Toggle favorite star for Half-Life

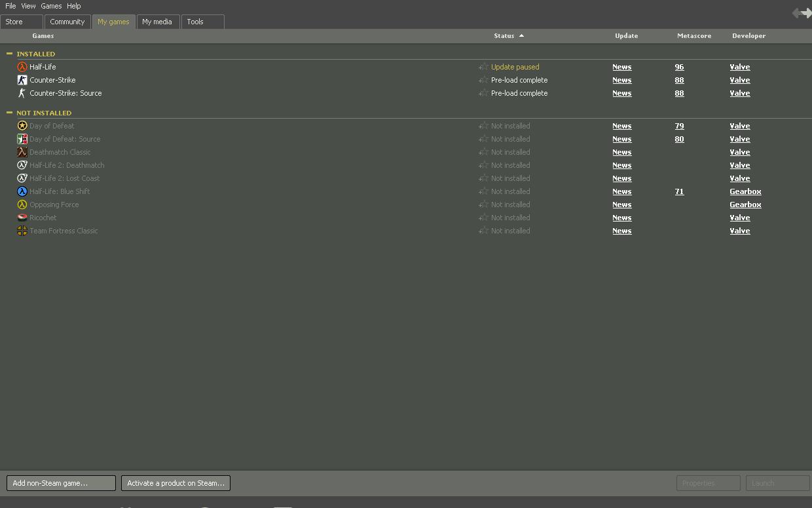tap(483, 67)
